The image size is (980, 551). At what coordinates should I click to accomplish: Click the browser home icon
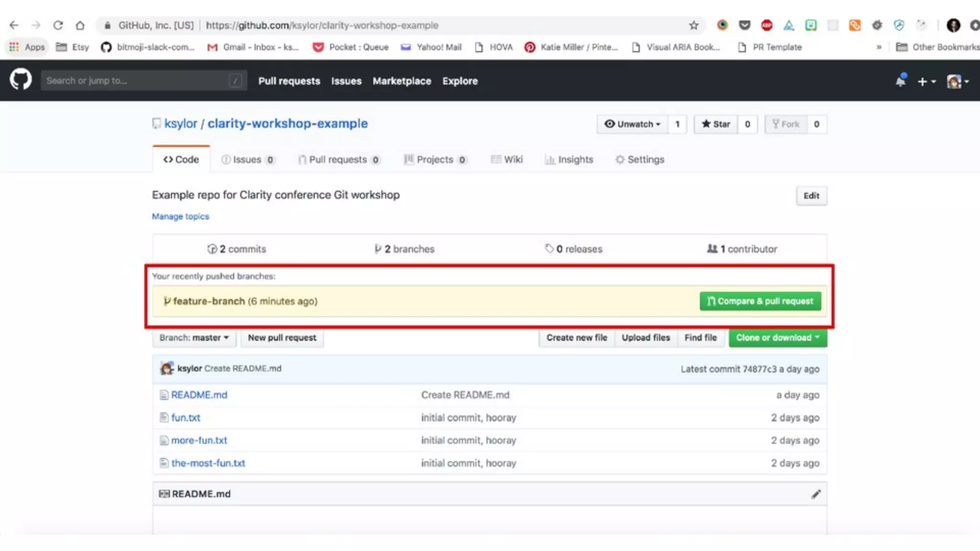tap(80, 25)
